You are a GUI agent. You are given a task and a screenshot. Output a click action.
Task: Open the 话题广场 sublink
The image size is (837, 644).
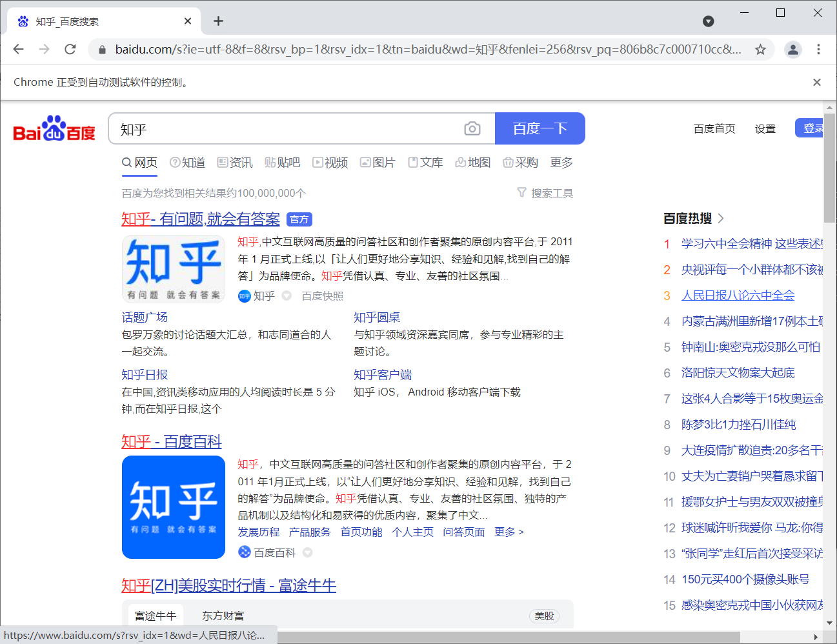click(145, 317)
